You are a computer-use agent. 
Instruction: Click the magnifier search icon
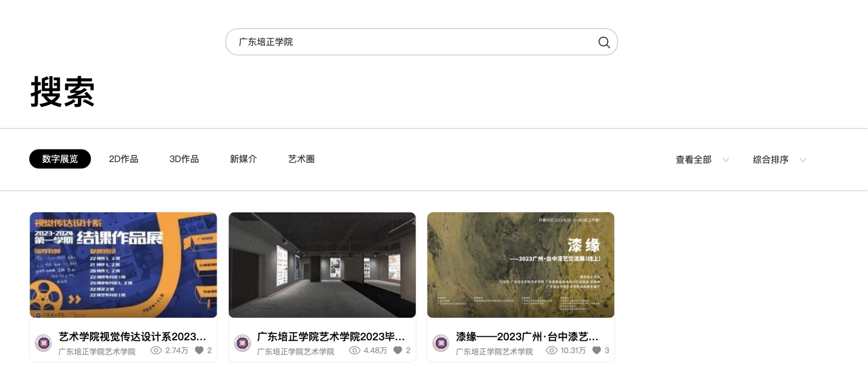click(x=604, y=42)
